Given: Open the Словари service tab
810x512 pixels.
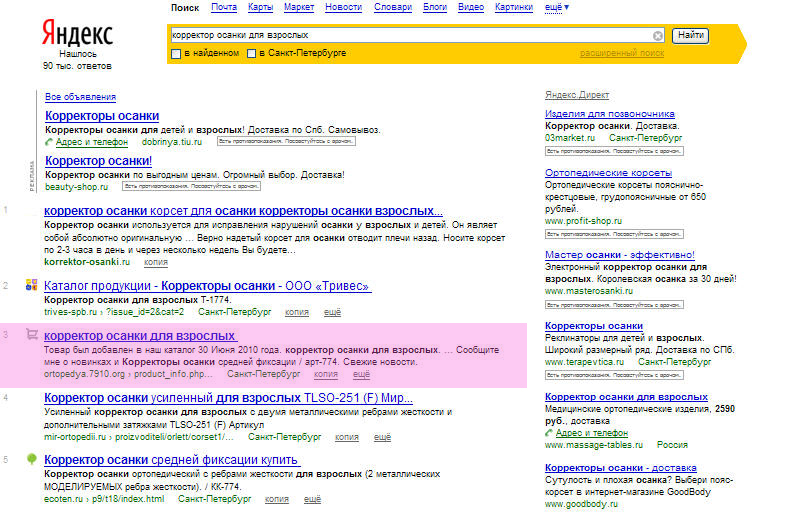Looking at the screenshot, I should [393, 7].
